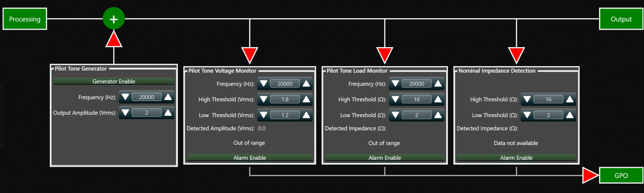Lower Nominal Impedance Low Threshold

tap(527, 115)
